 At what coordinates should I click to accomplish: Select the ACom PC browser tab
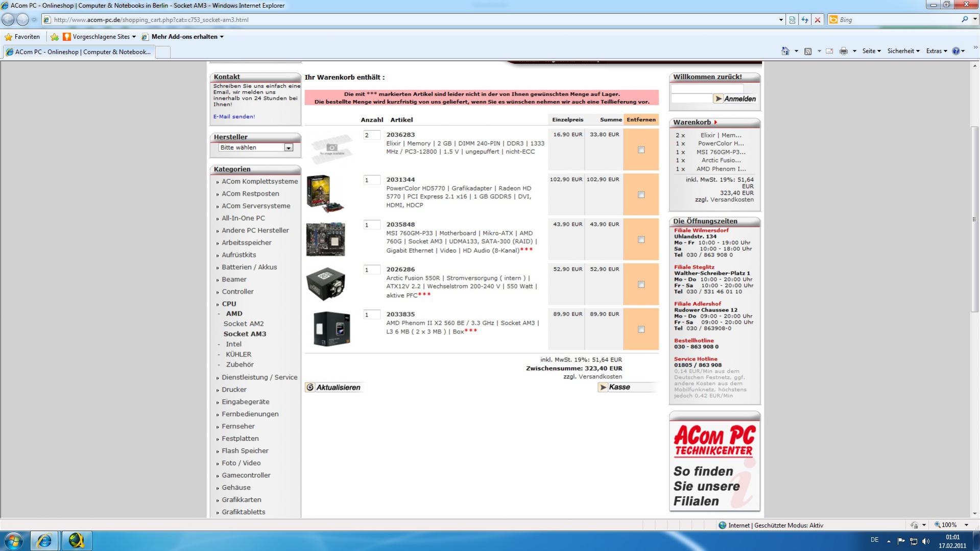(78, 52)
